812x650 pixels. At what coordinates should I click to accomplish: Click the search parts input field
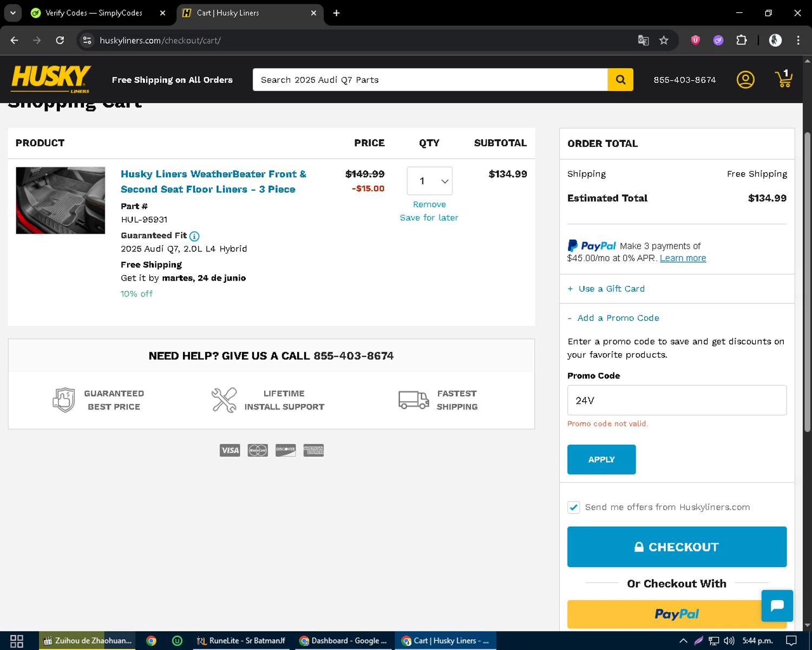pyautogui.click(x=430, y=80)
